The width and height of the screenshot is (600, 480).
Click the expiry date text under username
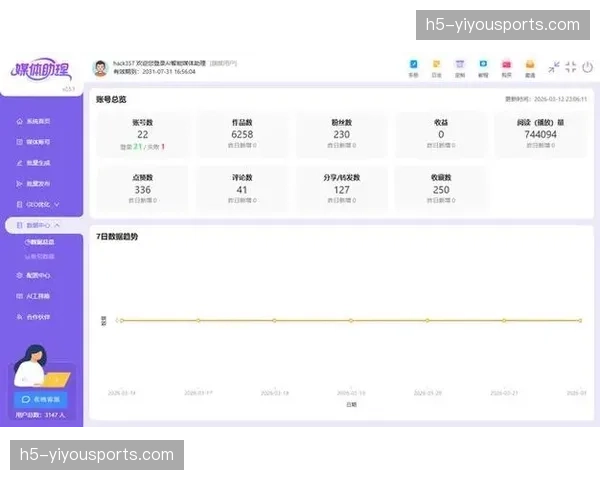click(154, 72)
